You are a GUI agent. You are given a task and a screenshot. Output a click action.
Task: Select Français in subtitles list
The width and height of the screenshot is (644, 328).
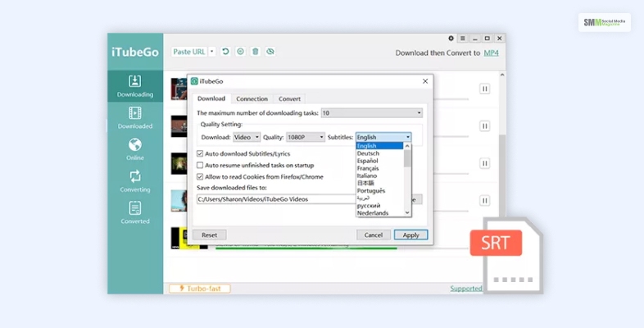coord(379,168)
